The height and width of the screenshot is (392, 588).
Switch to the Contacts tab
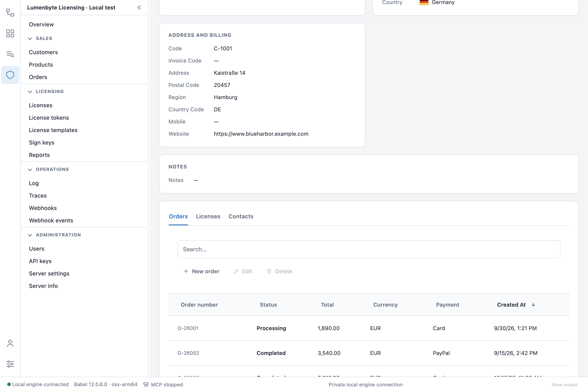[241, 216]
